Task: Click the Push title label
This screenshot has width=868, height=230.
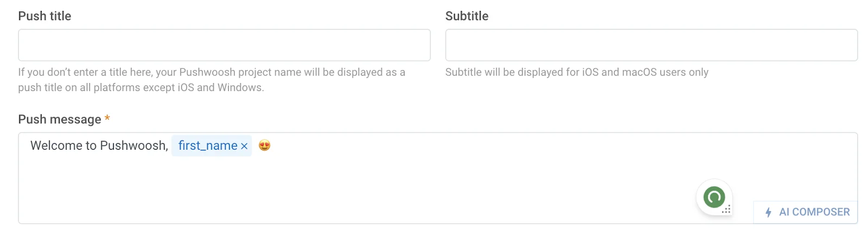Action: 44,16
